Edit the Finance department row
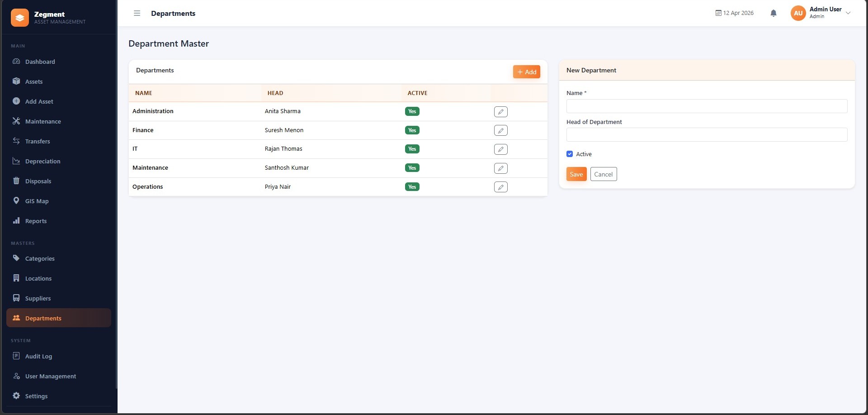868x415 pixels. 500,131
